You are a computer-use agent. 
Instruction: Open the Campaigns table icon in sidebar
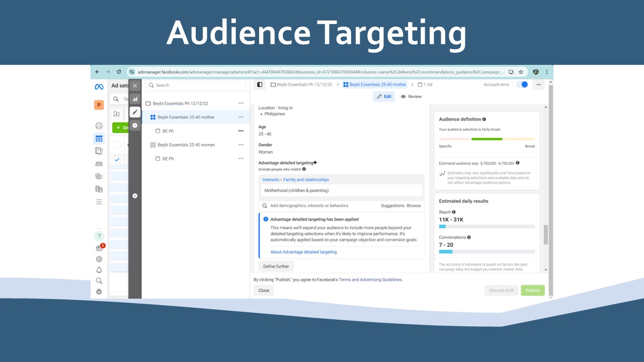point(99,139)
